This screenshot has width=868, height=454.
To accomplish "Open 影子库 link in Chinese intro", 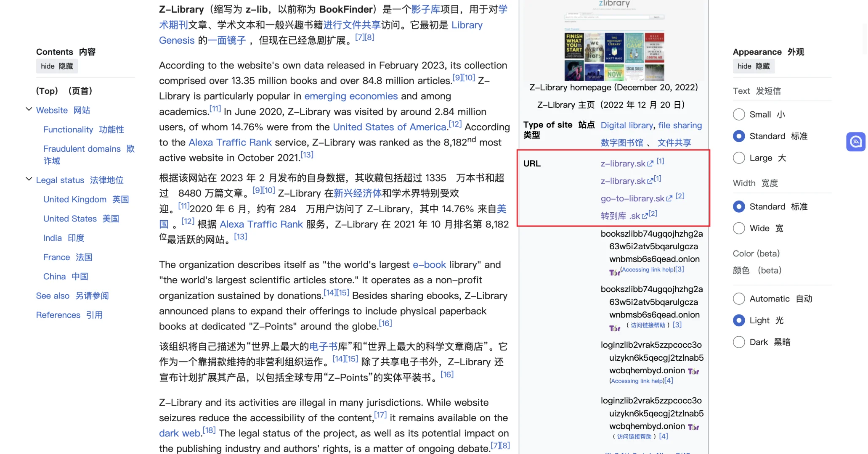I will click(x=425, y=10).
